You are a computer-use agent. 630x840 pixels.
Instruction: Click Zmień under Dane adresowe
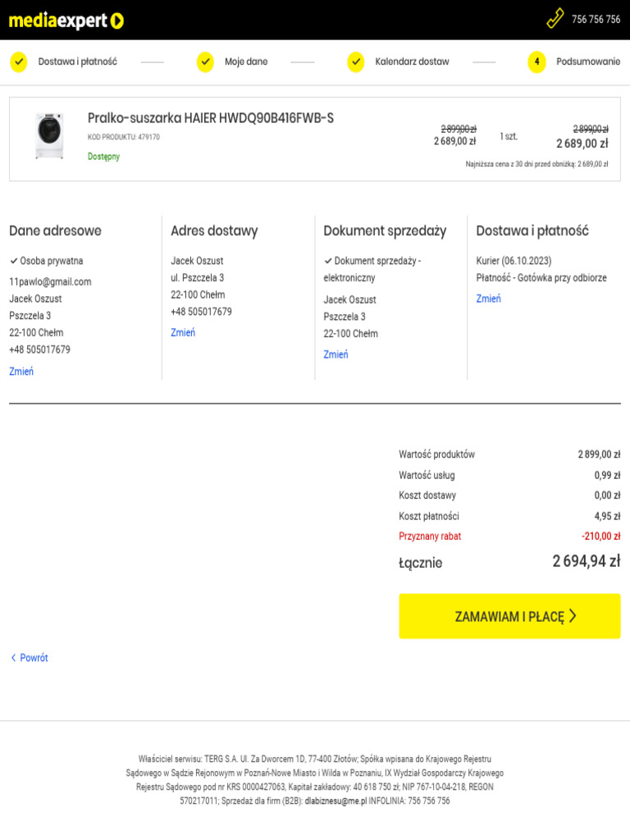21,372
